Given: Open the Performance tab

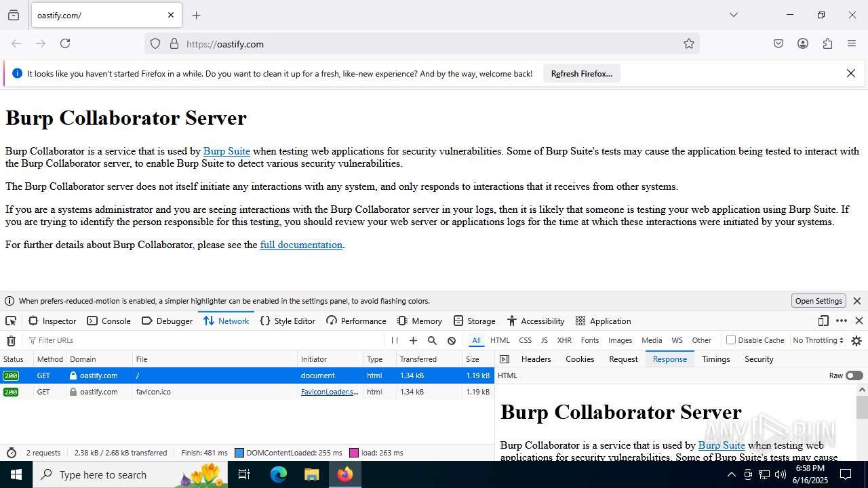Looking at the screenshot, I should [x=356, y=321].
